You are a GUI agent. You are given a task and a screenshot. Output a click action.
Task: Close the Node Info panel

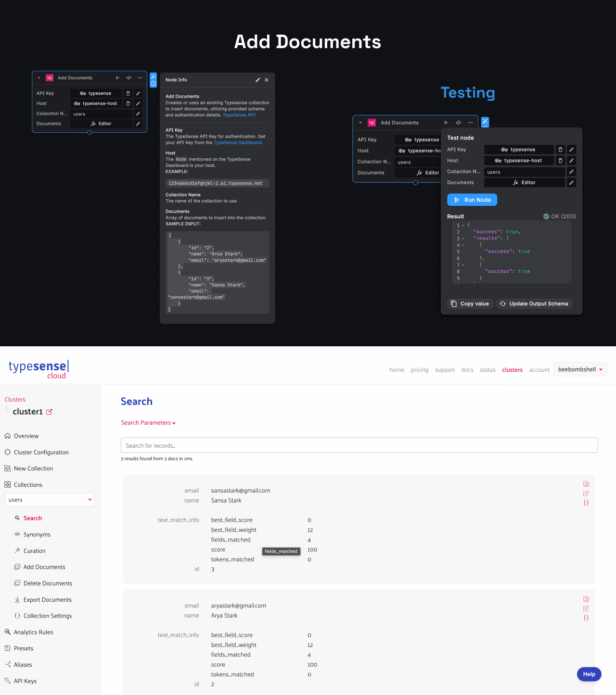click(267, 80)
